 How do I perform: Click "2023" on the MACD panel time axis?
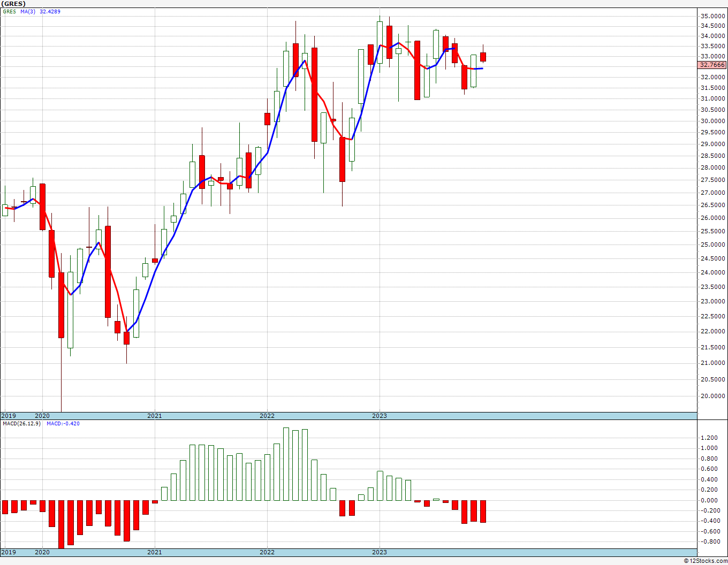pyautogui.click(x=380, y=552)
